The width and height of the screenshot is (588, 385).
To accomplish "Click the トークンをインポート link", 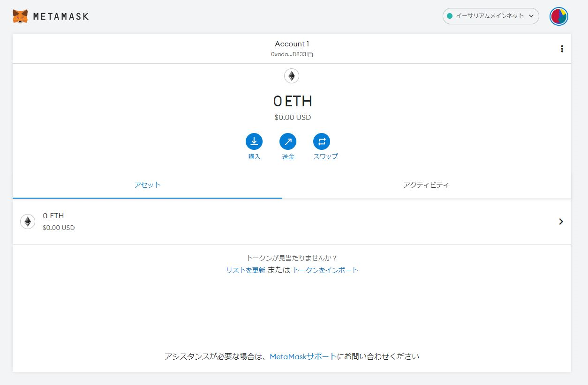I will click(325, 270).
